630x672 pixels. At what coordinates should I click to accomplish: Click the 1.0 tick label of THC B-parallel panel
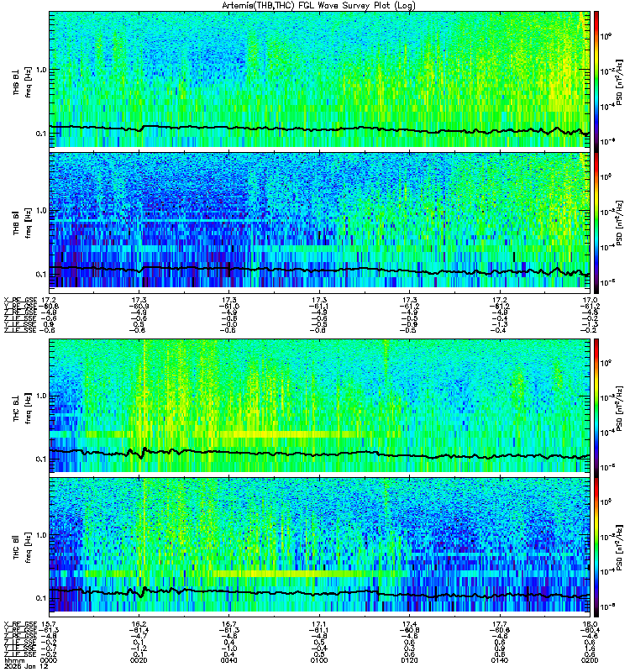tap(41, 535)
